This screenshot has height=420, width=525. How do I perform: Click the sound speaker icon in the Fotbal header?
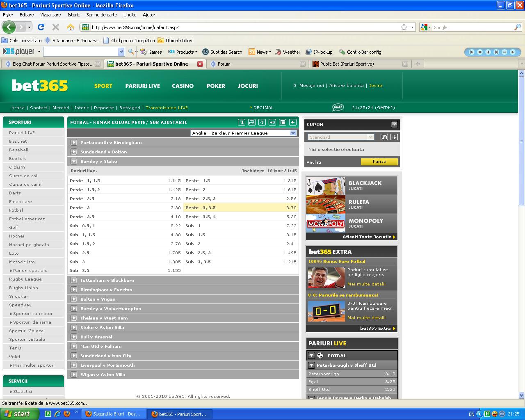coord(272,122)
